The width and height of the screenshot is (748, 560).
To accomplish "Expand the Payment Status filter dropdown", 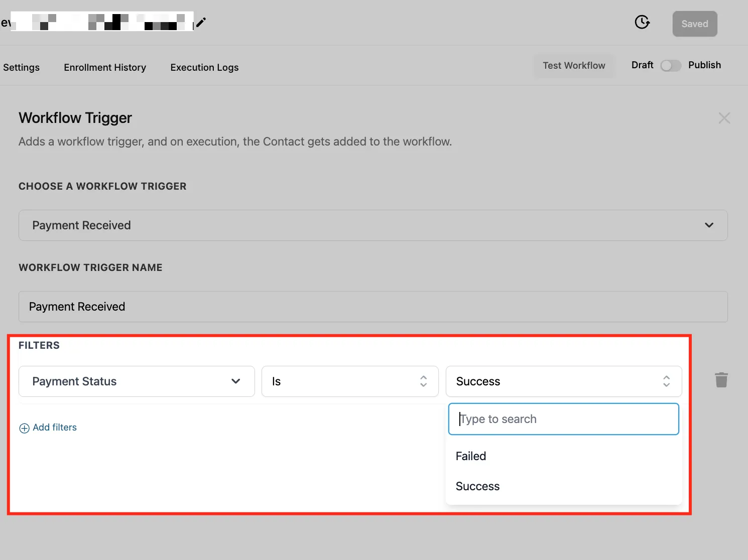I will (x=137, y=381).
